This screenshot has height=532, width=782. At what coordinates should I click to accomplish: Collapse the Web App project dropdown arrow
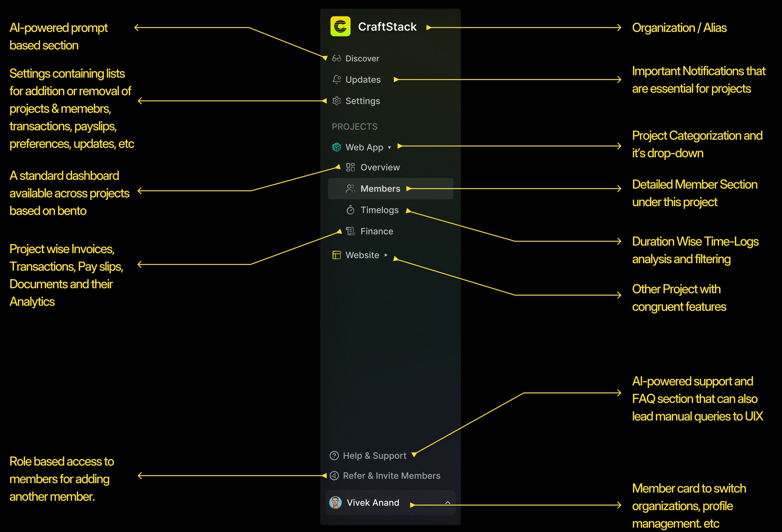pyautogui.click(x=389, y=148)
